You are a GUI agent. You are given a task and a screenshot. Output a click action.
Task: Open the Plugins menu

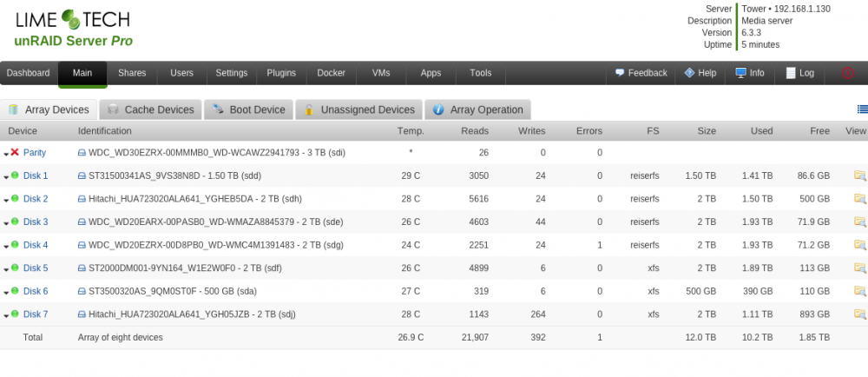(281, 73)
